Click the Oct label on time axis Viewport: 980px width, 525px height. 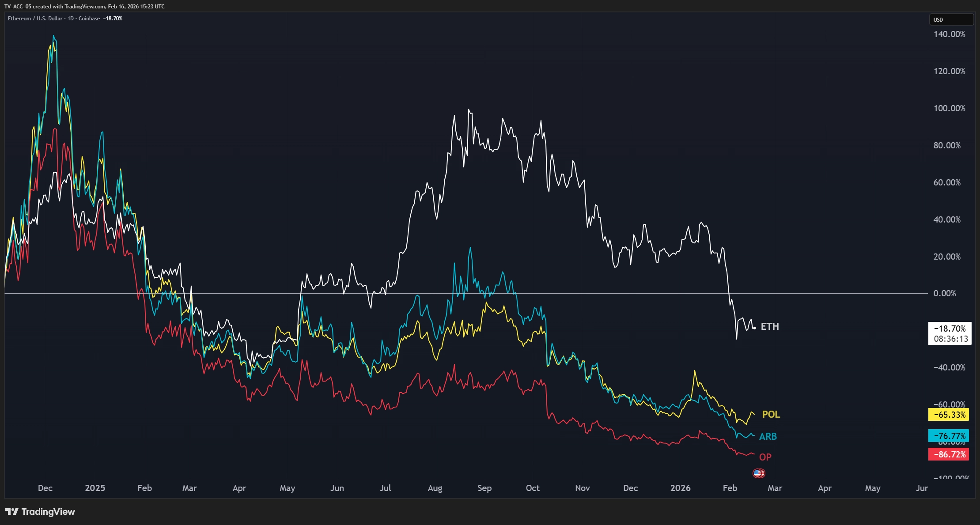[x=533, y=488]
